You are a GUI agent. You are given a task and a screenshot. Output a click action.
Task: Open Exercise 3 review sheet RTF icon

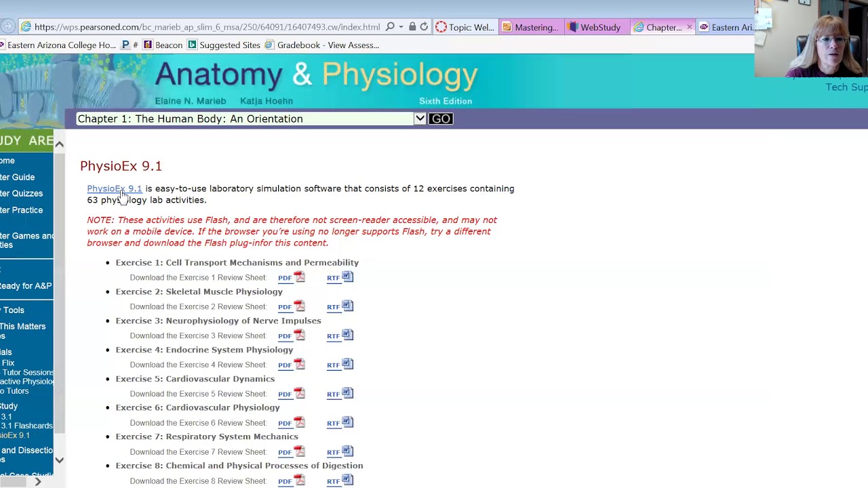click(x=347, y=335)
